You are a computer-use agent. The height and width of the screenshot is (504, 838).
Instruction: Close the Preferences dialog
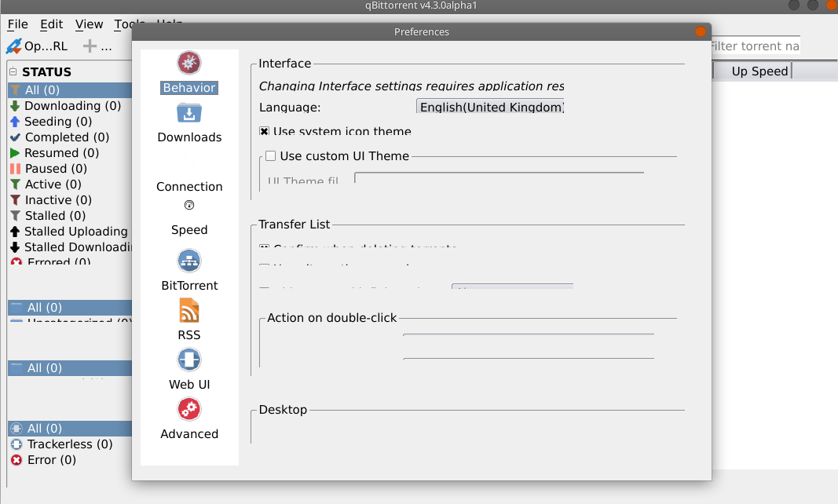(x=700, y=31)
